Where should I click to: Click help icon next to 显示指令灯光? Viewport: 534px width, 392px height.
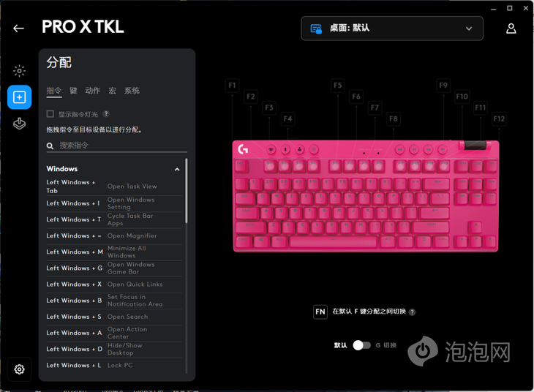106,114
